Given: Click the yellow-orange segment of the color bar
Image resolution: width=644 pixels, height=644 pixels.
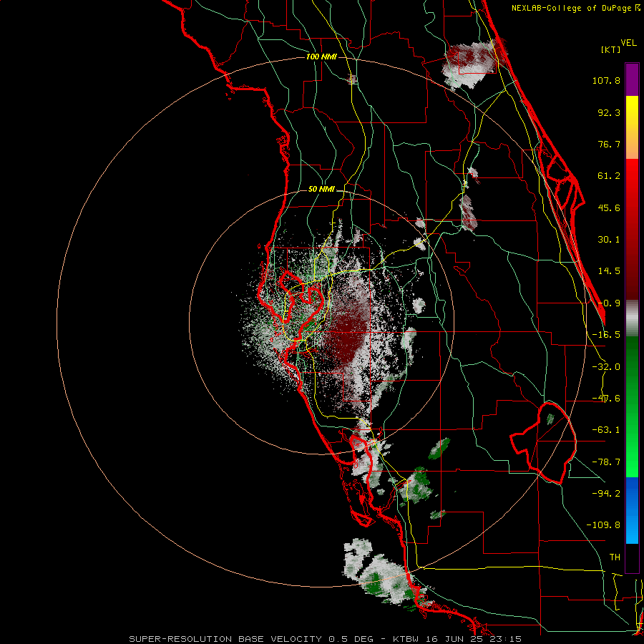Looking at the screenshot, I should point(632,127).
